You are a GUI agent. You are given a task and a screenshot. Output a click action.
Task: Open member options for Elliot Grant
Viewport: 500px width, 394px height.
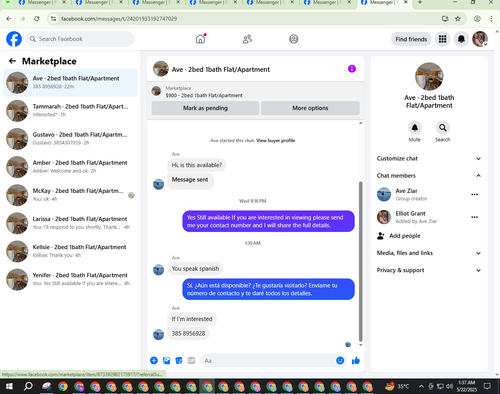[475, 217]
